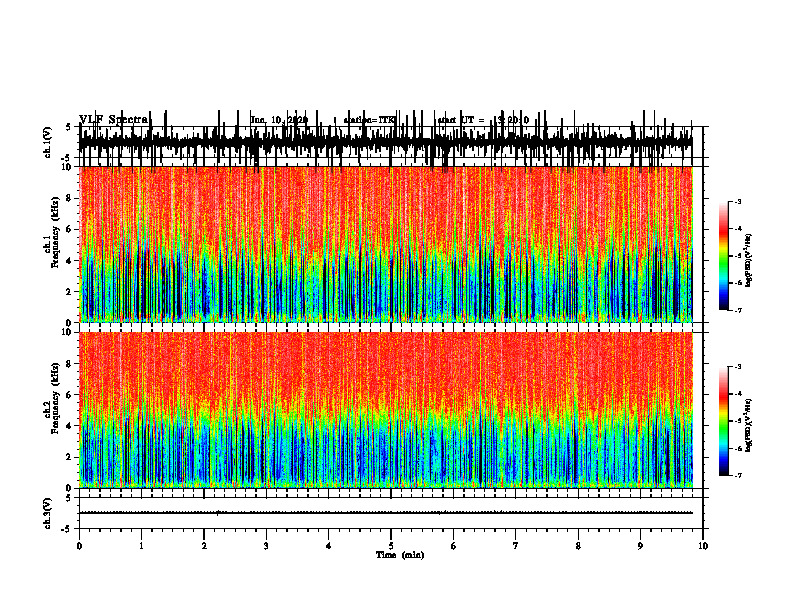This screenshot has height=612, width=792.
Task: Click the ch.2 spectrogram "6" kHz tick
Action: point(69,395)
